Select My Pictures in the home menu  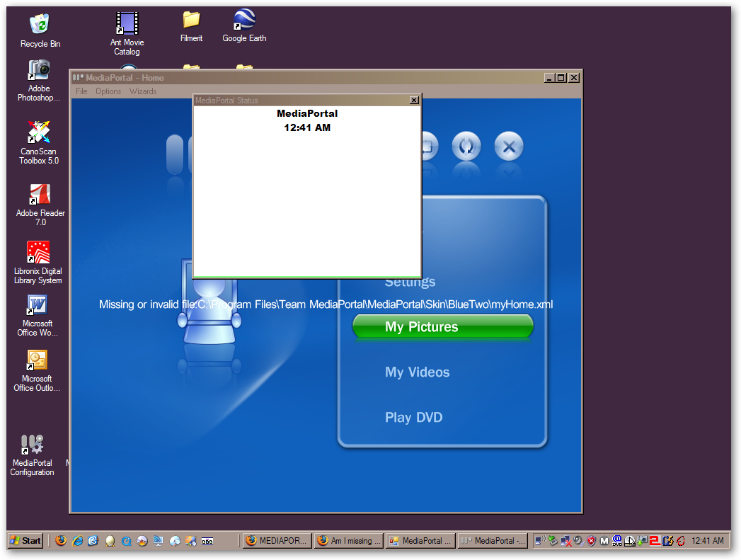point(442,327)
